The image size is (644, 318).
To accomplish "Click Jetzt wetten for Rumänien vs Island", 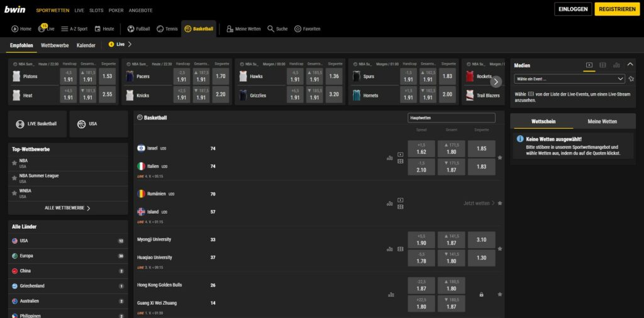I will pos(479,203).
